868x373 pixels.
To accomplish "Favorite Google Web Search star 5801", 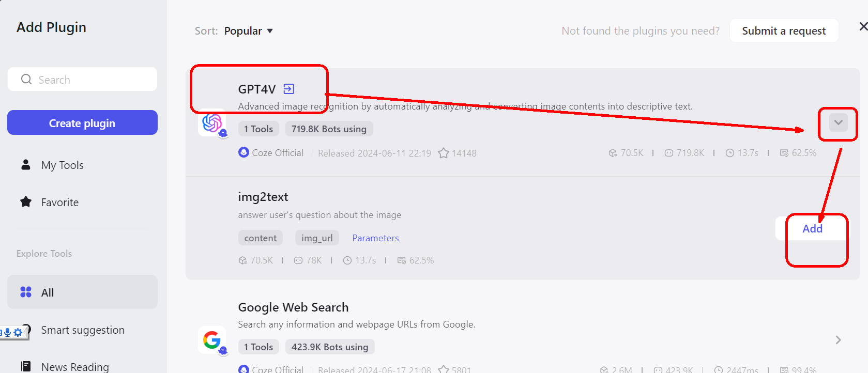I will [x=444, y=369].
